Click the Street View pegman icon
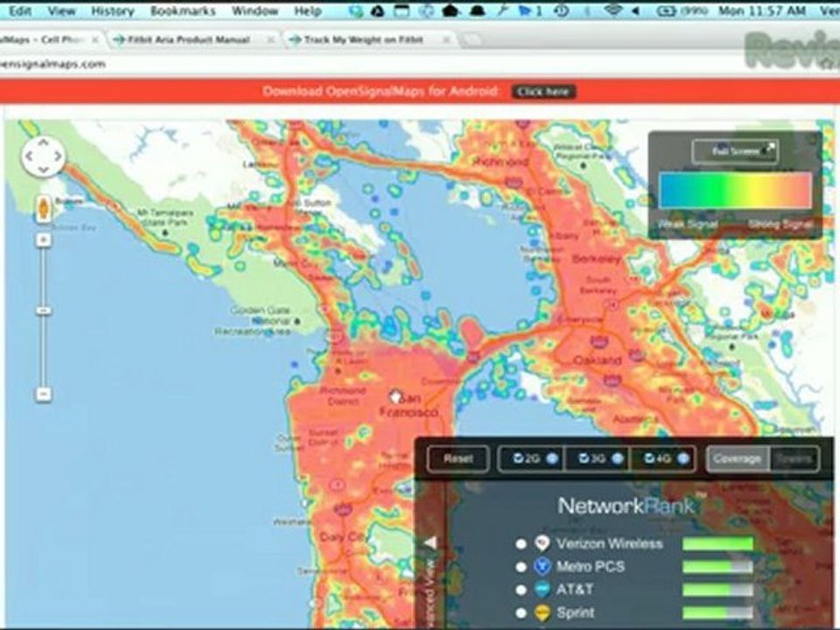The image size is (840, 630). pos(44,209)
